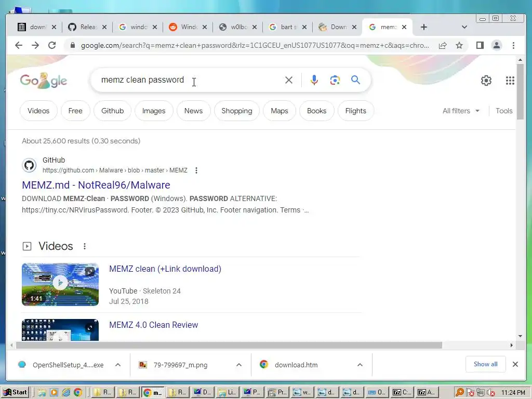532x399 pixels.
Task: Open MEMZ.md - NotReal96/Malware result
Action: [96, 185]
